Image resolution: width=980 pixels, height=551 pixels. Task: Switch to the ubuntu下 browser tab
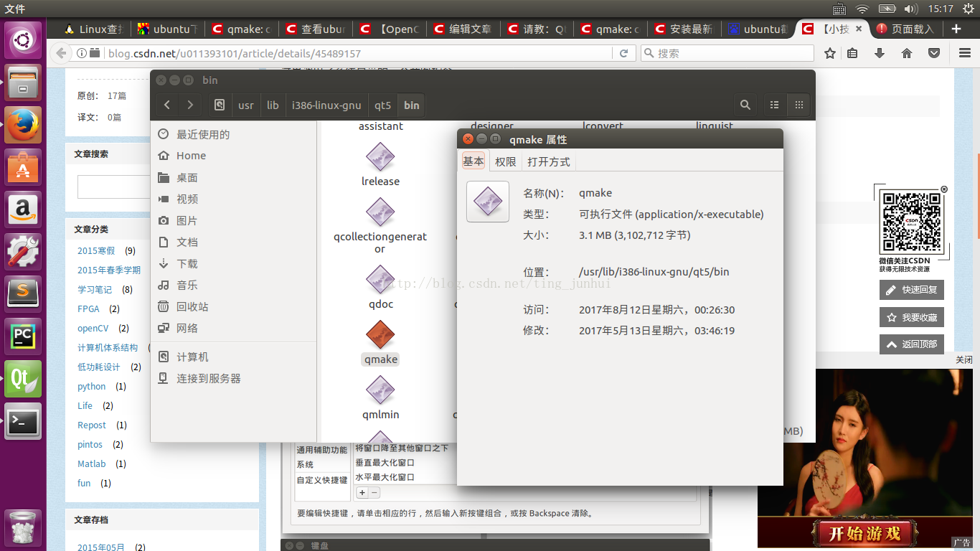coord(168,29)
